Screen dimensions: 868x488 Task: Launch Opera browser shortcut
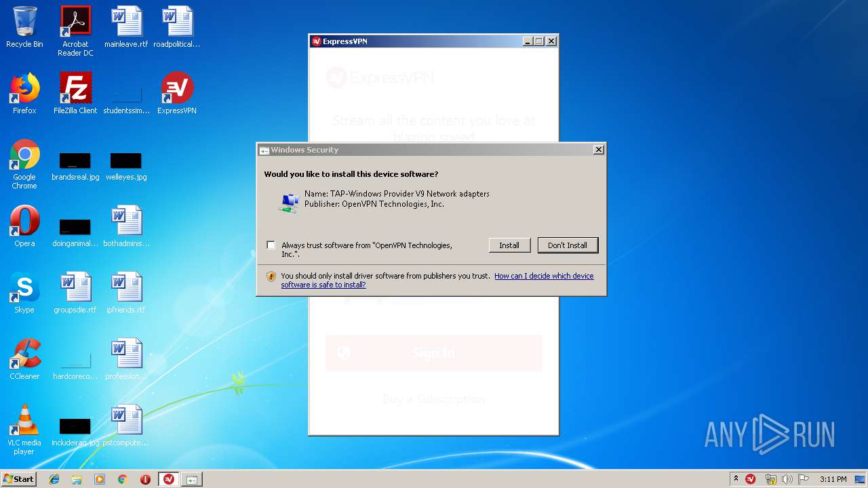24,226
